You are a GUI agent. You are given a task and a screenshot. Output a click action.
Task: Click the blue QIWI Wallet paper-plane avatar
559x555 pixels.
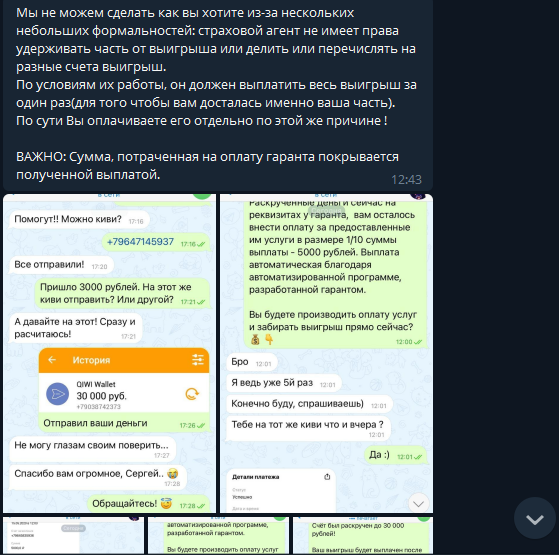click(58, 394)
